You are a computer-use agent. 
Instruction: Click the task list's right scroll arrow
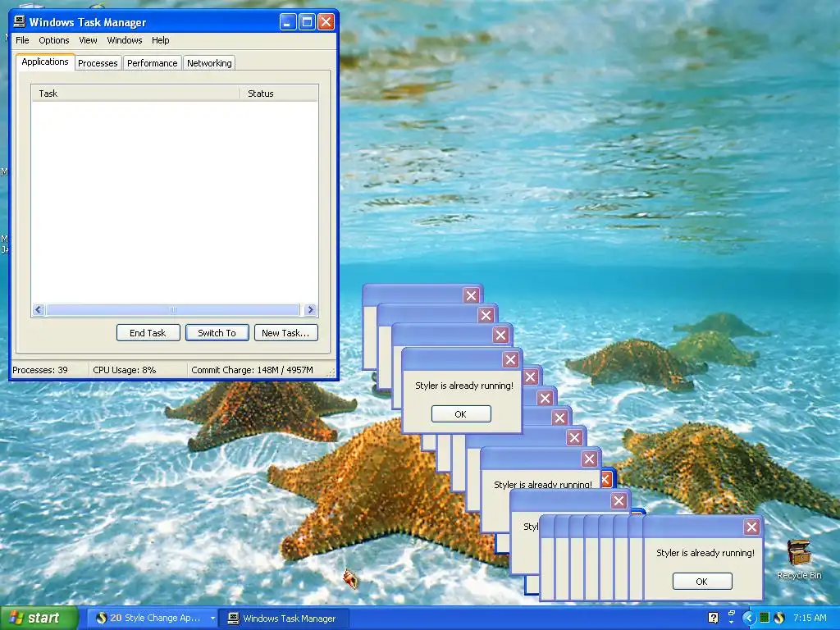(310, 309)
